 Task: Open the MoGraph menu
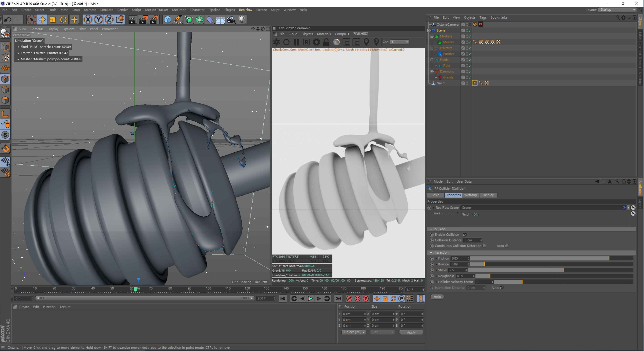pyautogui.click(x=179, y=10)
